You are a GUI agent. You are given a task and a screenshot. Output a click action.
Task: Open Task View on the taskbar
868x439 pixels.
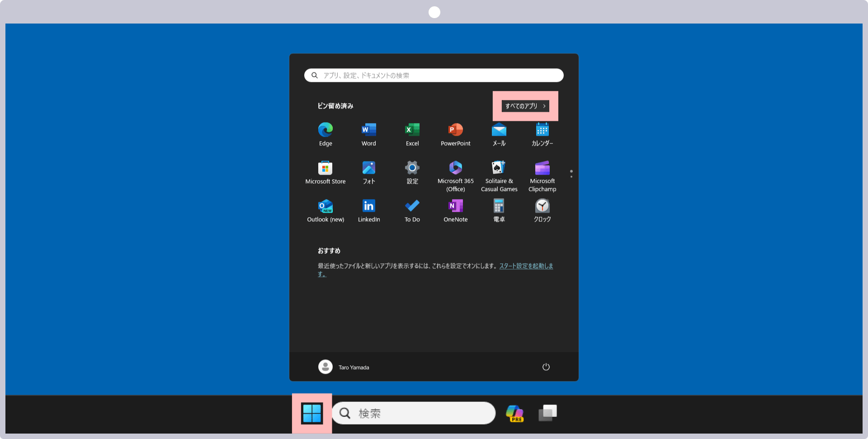547,413
